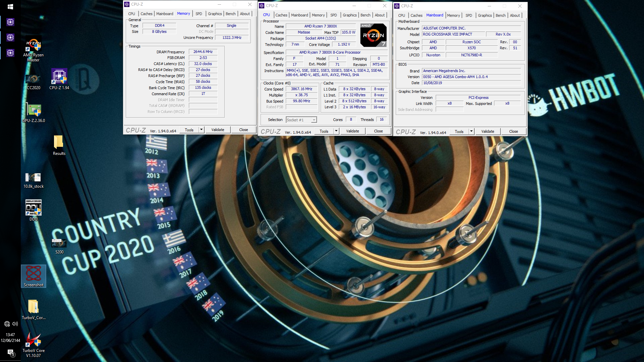Switch to Caches tab in CPU window

(281, 15)
